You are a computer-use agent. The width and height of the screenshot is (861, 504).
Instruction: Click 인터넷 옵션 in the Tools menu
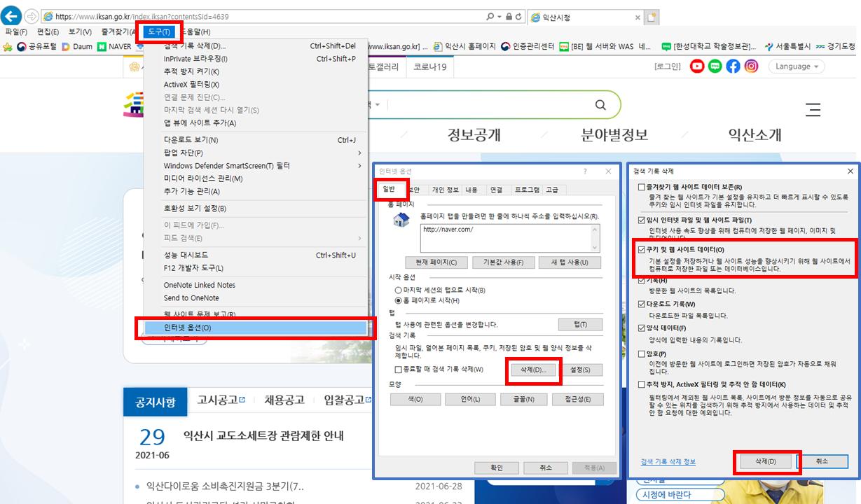tap(256, 328)
